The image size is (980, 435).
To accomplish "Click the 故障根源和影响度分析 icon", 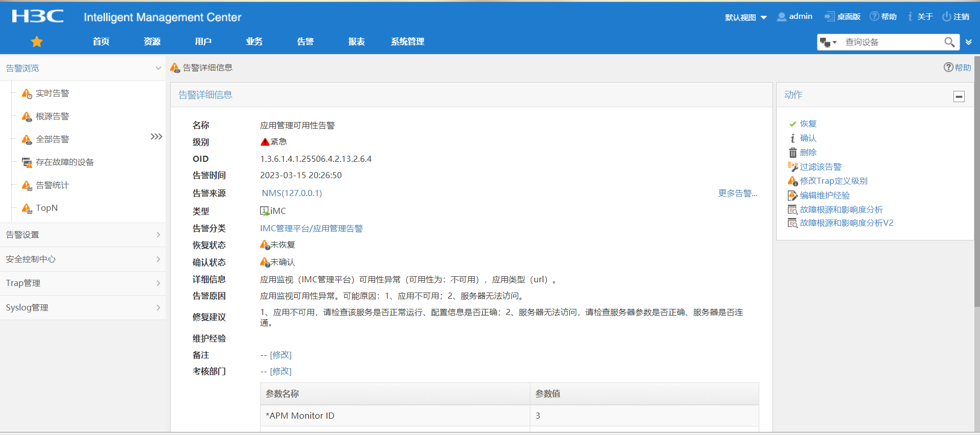I will pyautogui.click(x=792, y=210).
